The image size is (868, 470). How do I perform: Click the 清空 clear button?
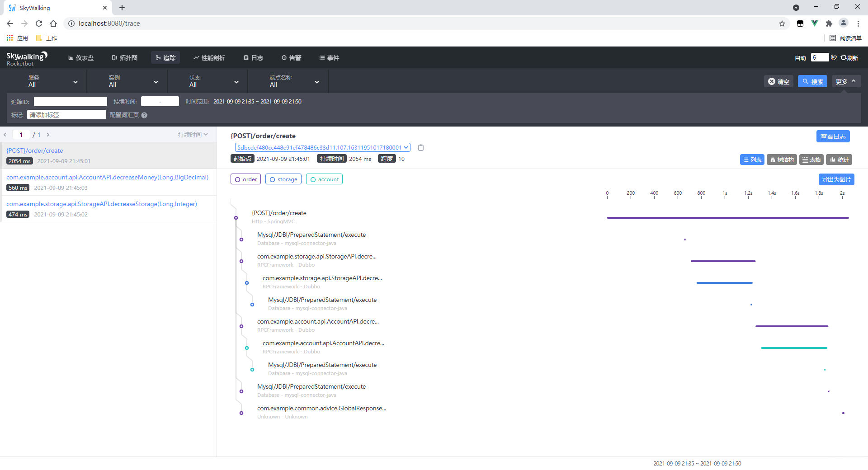point(779,81)
